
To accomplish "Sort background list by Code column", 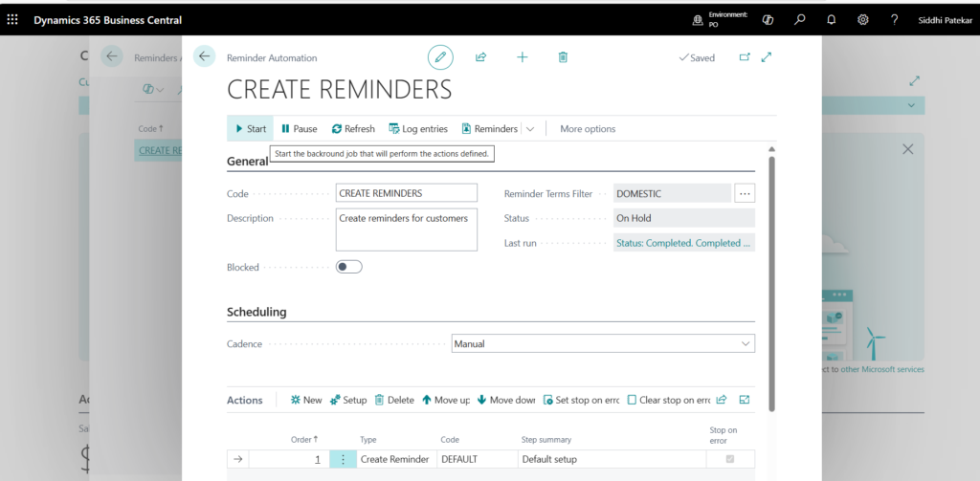I will (x=150, y=128).
